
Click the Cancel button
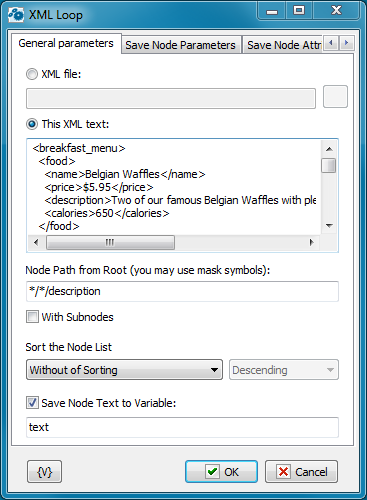(x=301, y=472)
